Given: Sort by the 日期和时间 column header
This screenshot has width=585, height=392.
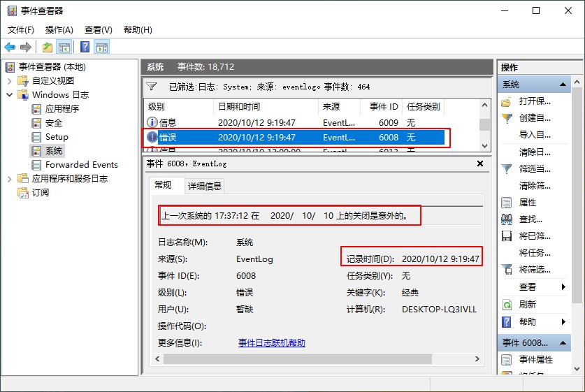Looking at the screenshot, I should (266, 107).
